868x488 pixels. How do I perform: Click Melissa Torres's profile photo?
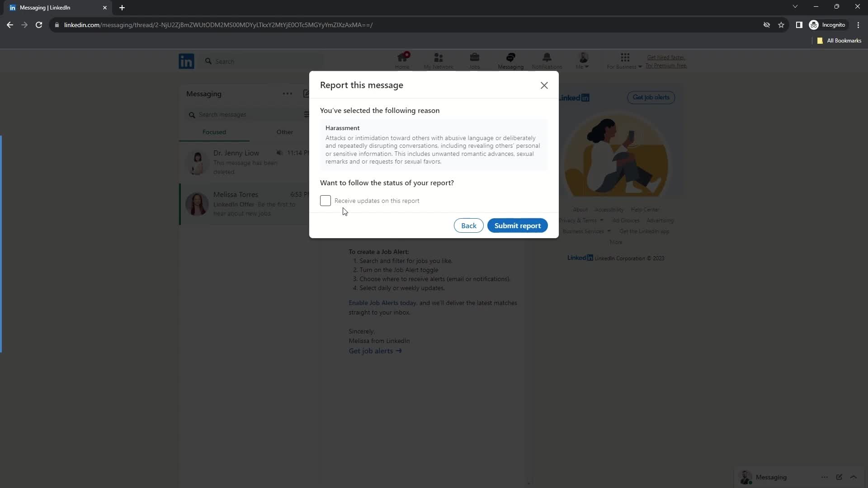(x=197, y=204)
